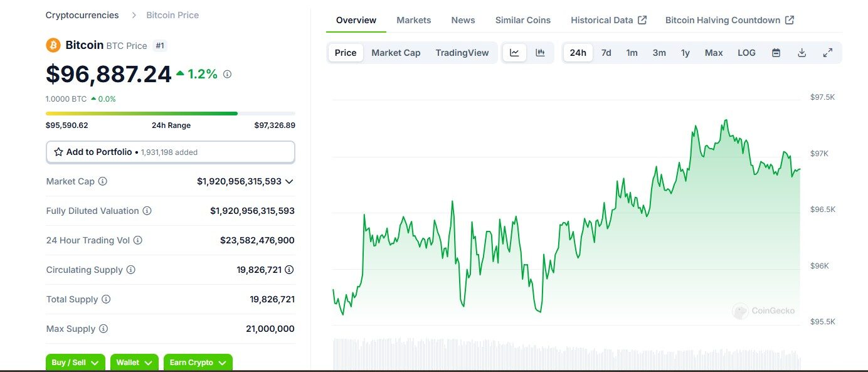This screenshot has width=868, height=372.
Task: Click the info icon beside the 1.2% change
Action: tap(227, 74)
